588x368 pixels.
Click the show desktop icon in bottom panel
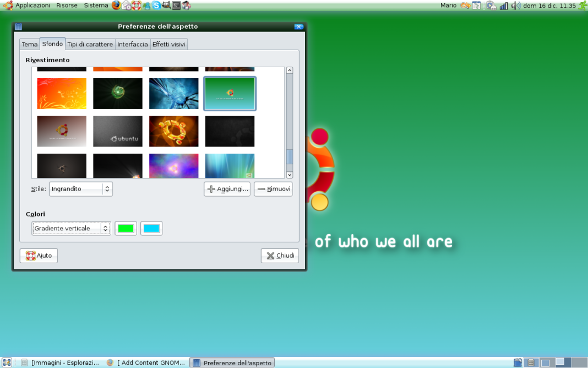pyautogui.click(x=7, y=362)
